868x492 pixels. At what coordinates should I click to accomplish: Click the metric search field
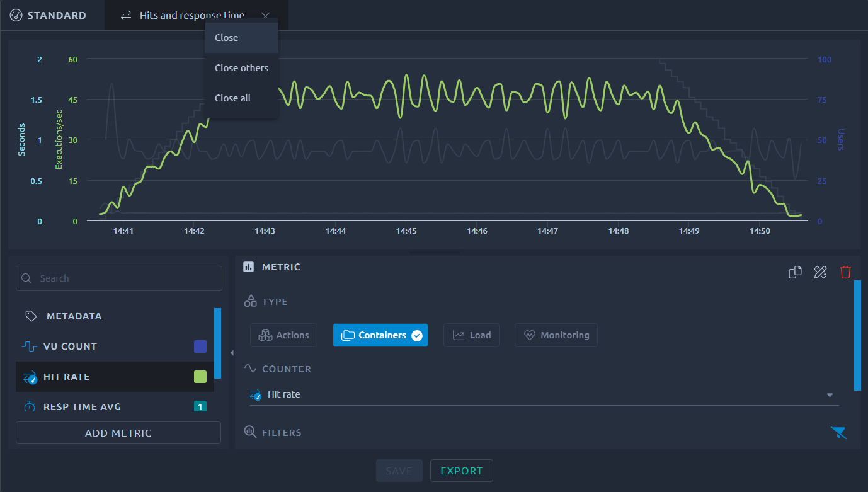[x=119, y=278]
